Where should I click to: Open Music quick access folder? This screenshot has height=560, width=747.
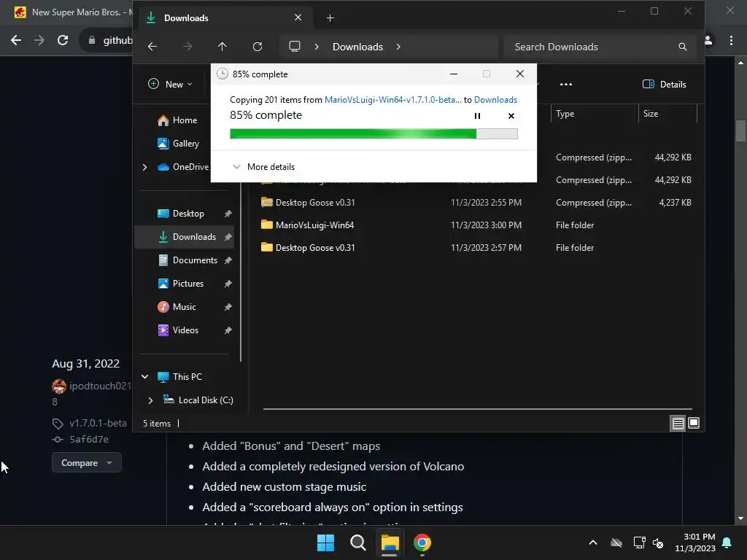pyautogui.click(x=177, y=307)
